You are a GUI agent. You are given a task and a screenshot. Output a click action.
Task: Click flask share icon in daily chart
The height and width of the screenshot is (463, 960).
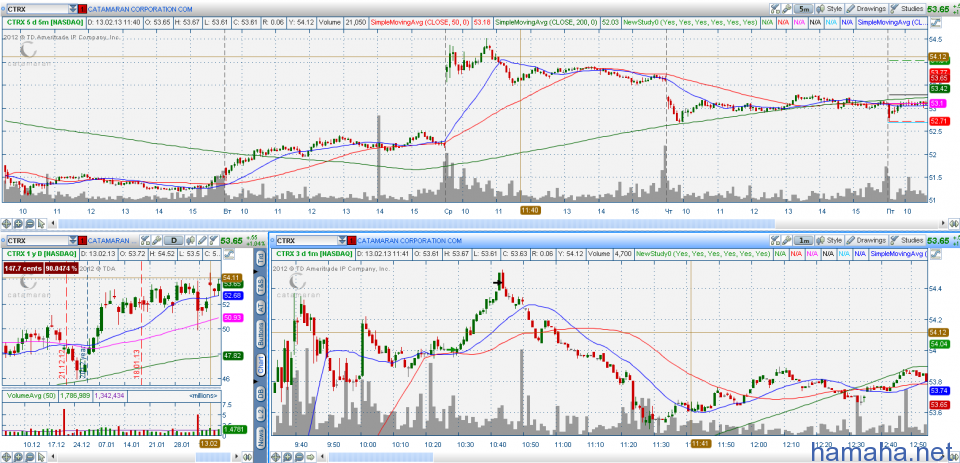pyautogui.click(x=144, y=241)
